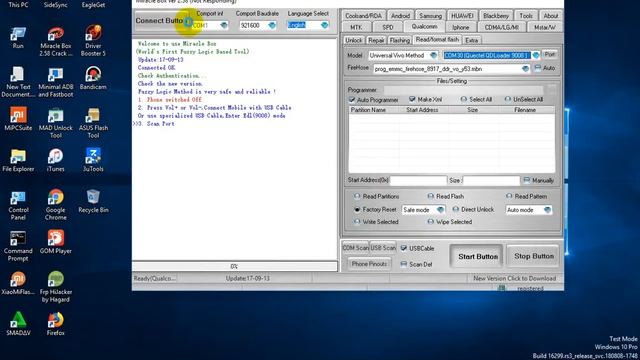Click the Stop Button

coord(534,256)
